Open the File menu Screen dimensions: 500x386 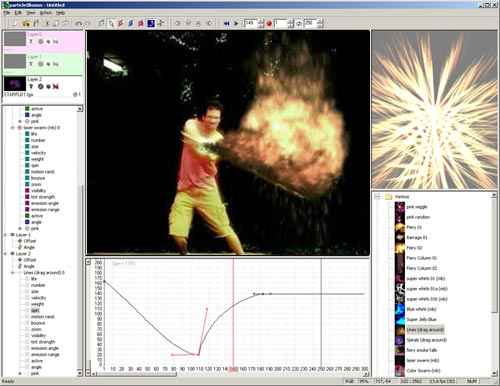6,13
